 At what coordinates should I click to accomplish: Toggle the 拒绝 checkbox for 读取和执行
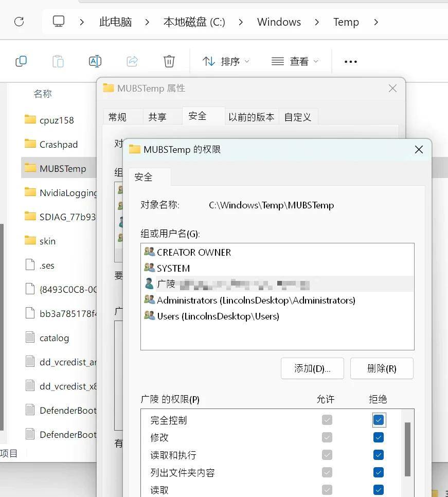point(379,455)
